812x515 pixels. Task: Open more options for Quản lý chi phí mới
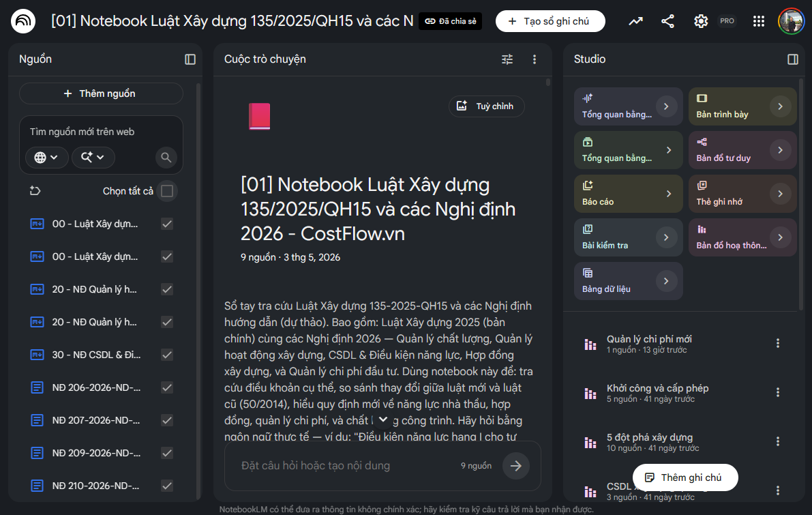(778, 344)
